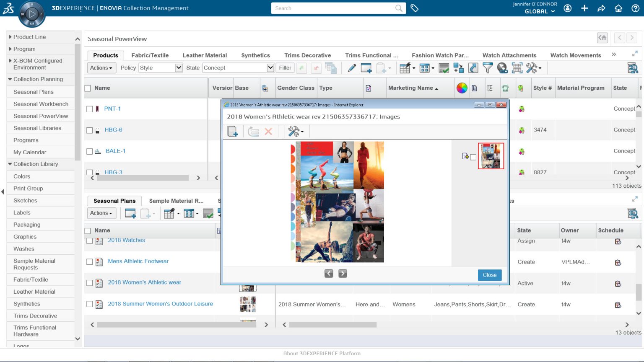
Task: Click the Close button in Images dialog
Action: 489,275
